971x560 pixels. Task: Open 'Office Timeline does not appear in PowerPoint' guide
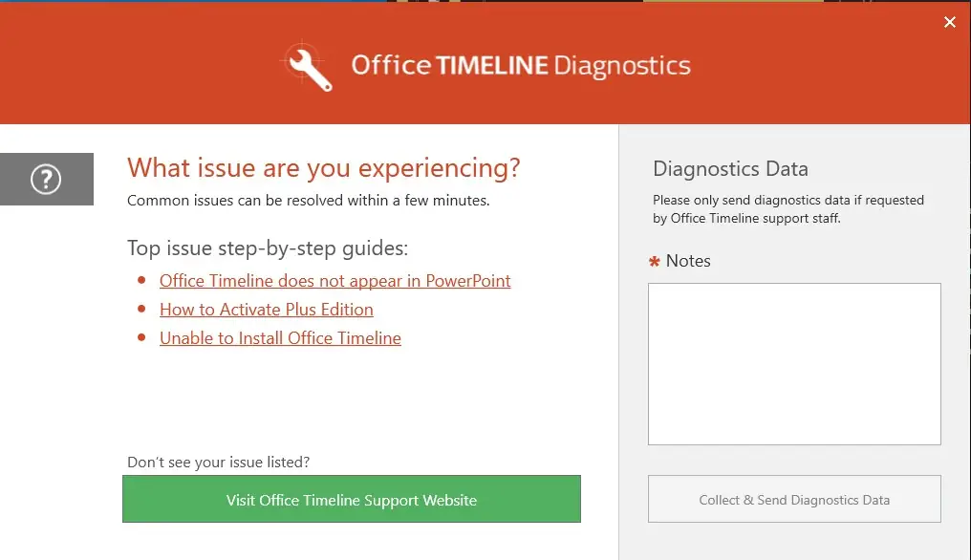334,281
